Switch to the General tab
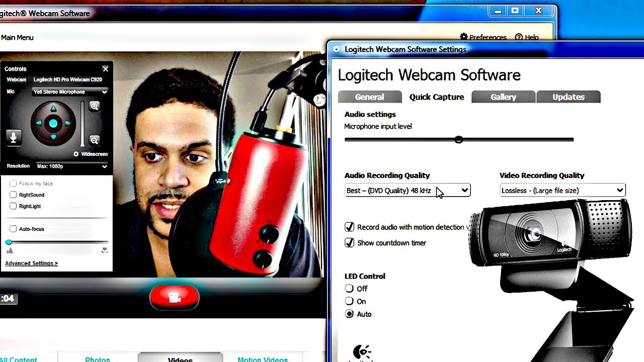The image size is (644, 362). [x=370, y=97]
